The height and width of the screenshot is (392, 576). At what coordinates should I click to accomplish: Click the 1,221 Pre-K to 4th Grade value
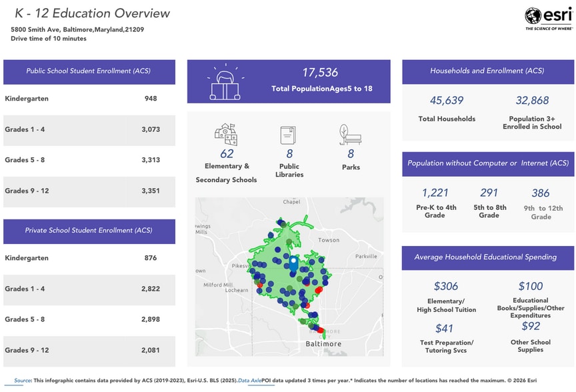(435, 193)
